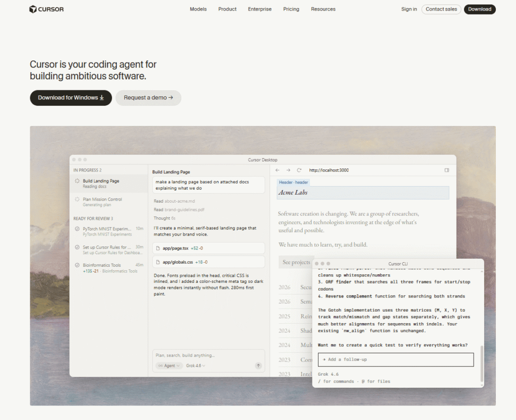The width and height of the screenshot is (516, 420).
Task: Select the Plan Mission Control task
Action: tap(109, 202)
